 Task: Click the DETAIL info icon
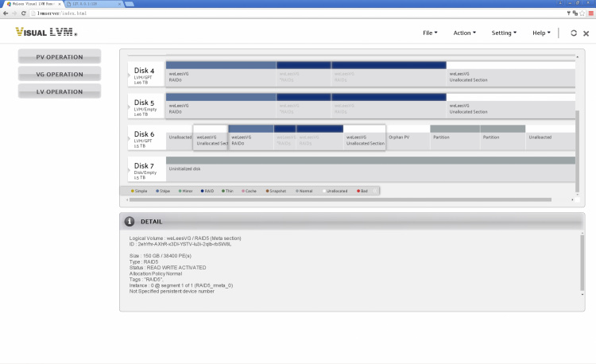130,221
